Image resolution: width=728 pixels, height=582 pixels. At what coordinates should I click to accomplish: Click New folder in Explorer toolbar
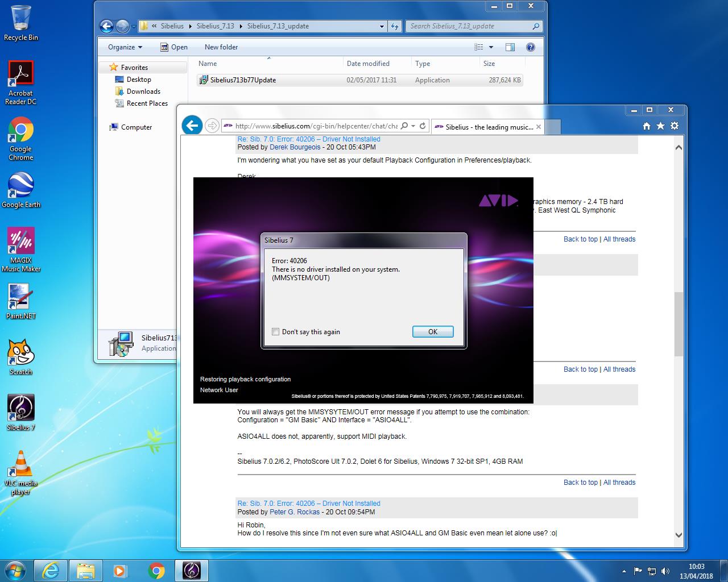coord(221,47)
